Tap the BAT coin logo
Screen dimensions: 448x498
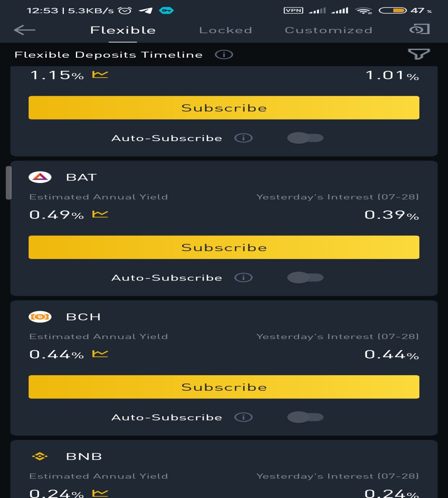pyautogui.click(x=40, y=177)
